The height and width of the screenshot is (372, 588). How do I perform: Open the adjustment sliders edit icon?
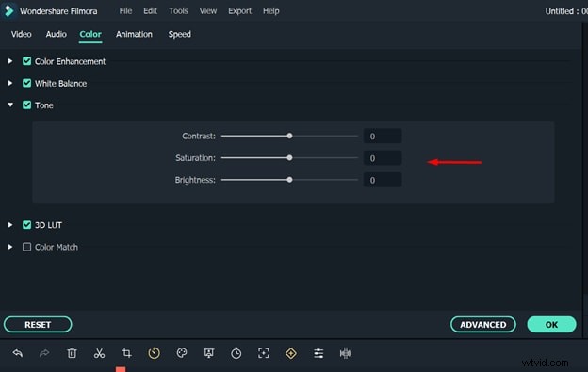click(x=318, y=353)
